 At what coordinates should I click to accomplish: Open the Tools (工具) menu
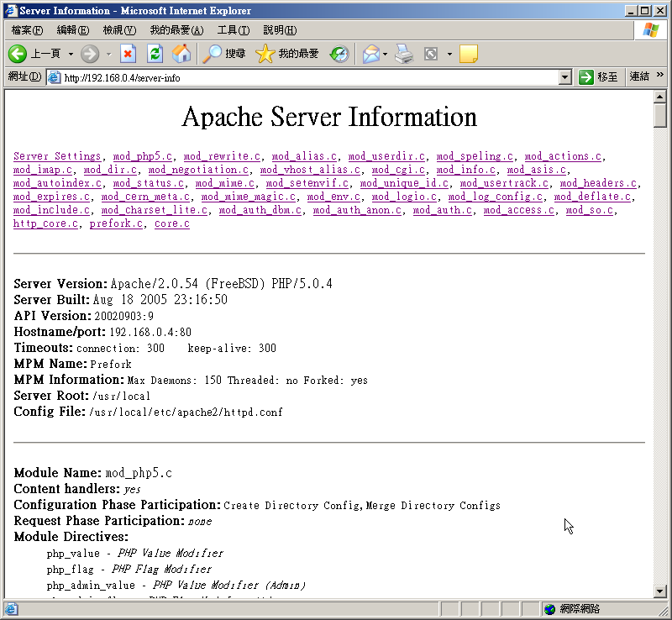coord(233,30)
